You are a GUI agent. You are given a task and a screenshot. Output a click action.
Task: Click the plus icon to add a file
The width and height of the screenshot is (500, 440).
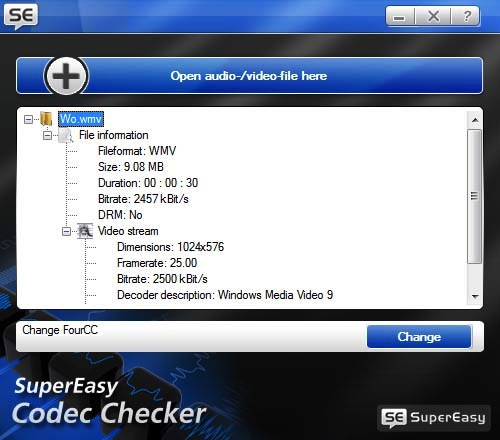click(x=66, y=76)
